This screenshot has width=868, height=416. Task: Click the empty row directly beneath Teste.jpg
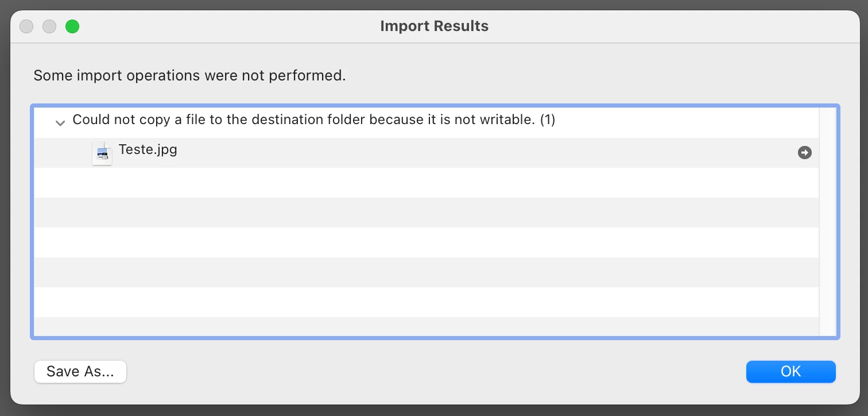coord(427,183)
